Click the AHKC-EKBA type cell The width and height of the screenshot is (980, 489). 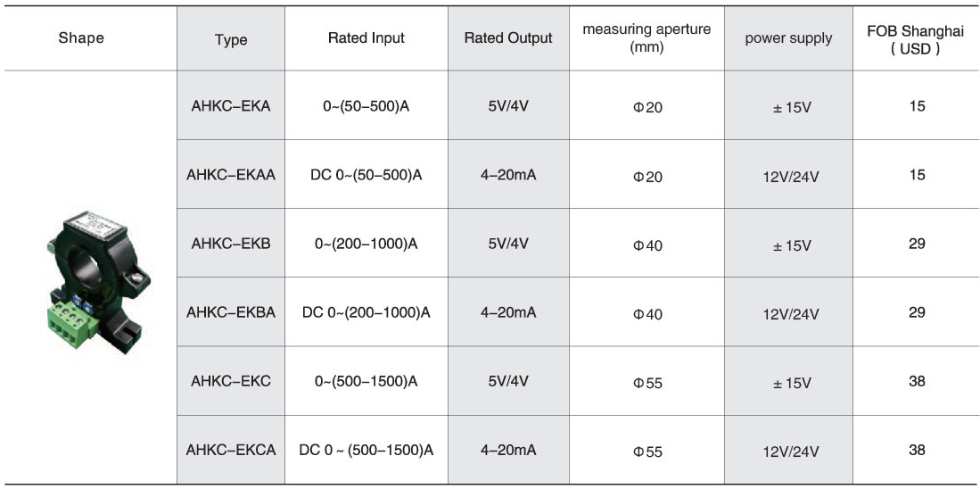coord(231,312)
